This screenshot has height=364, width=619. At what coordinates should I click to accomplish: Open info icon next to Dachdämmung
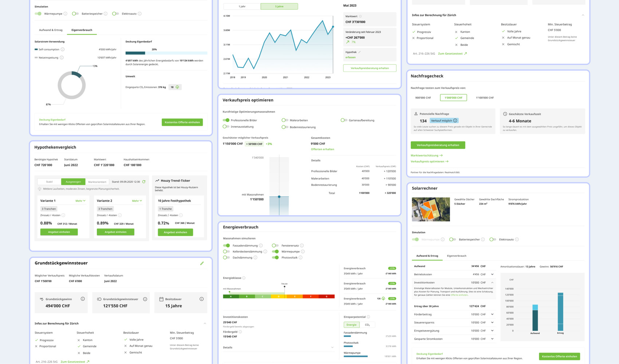point(255,258)
